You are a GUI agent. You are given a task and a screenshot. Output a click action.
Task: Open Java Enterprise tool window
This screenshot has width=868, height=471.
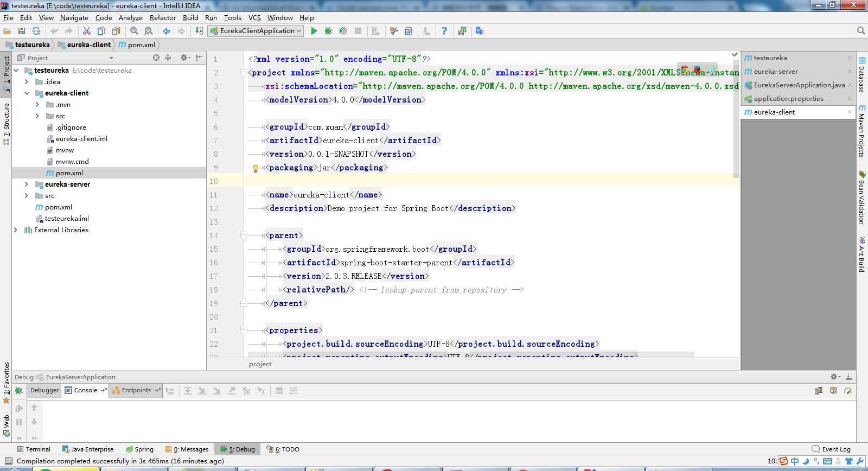tap(88, 449)
